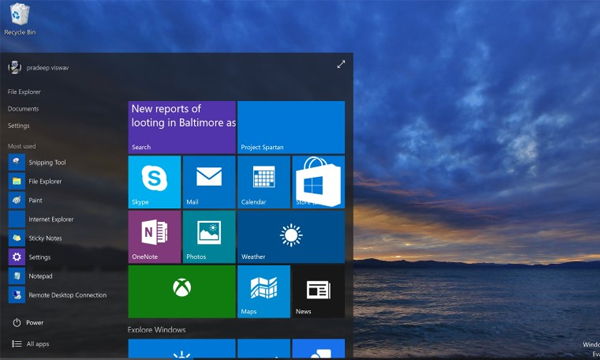Launch the Maps tile
This screenshot has width=600, height=360.
click(264, 292)
